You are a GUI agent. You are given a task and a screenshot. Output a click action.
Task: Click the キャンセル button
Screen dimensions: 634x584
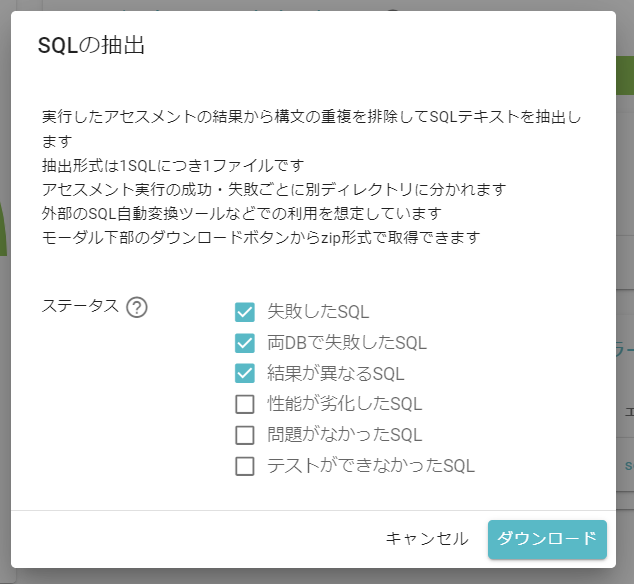click(x=427, y=539)
